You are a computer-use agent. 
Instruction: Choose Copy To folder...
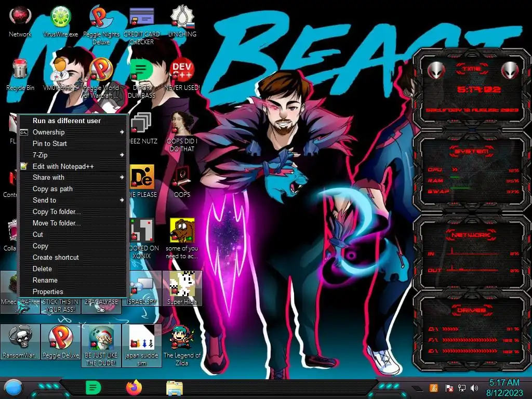coord(73,212)
